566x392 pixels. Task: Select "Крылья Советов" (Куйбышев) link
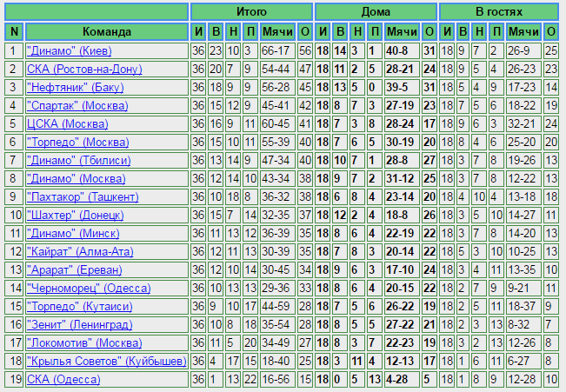(x=106, y=361)
